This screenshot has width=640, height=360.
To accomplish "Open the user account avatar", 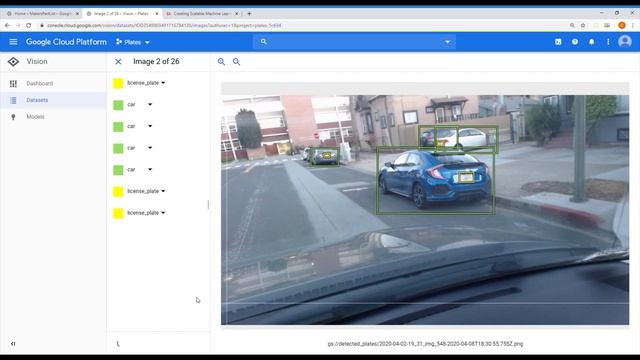I will 624,42.
